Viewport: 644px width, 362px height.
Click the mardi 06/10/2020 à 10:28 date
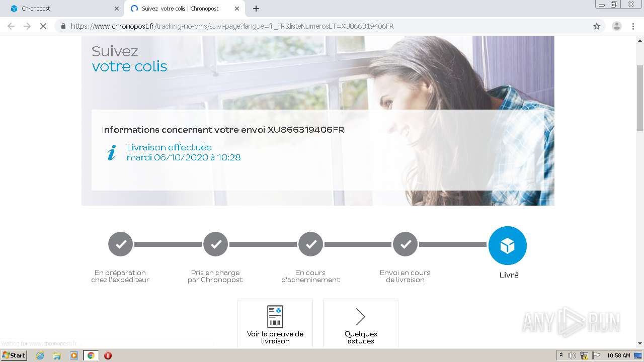184,157
